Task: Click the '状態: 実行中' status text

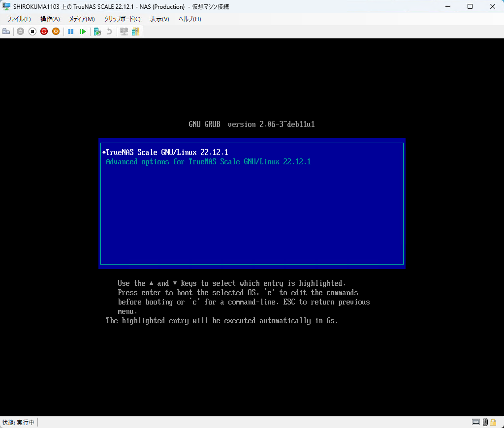Action: tap(18, 422)
